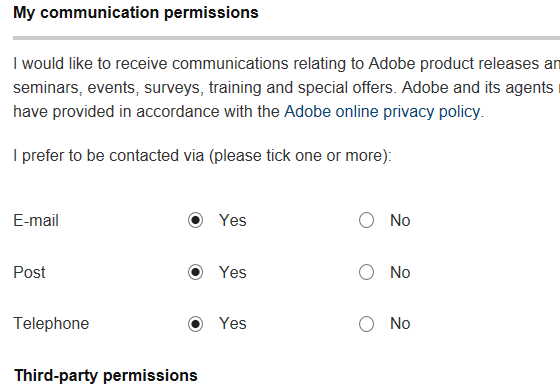Click the Third-party permissions heading
The image size is (560, 392).
coord(106,376)
